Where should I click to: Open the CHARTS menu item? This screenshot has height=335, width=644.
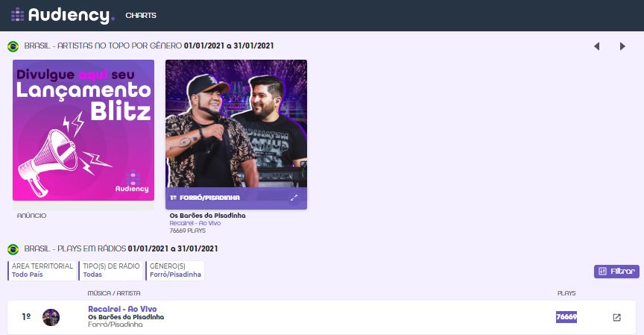141,15
